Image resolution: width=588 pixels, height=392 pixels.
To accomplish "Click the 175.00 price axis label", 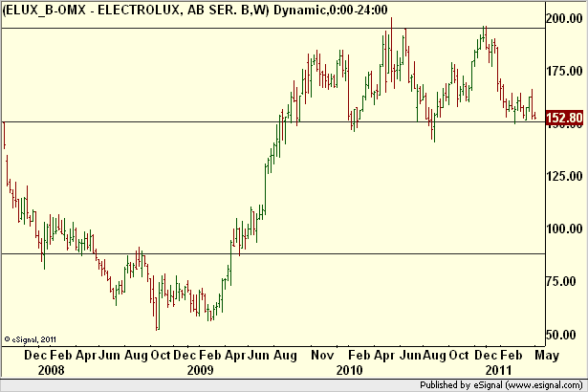I will 564,71.
